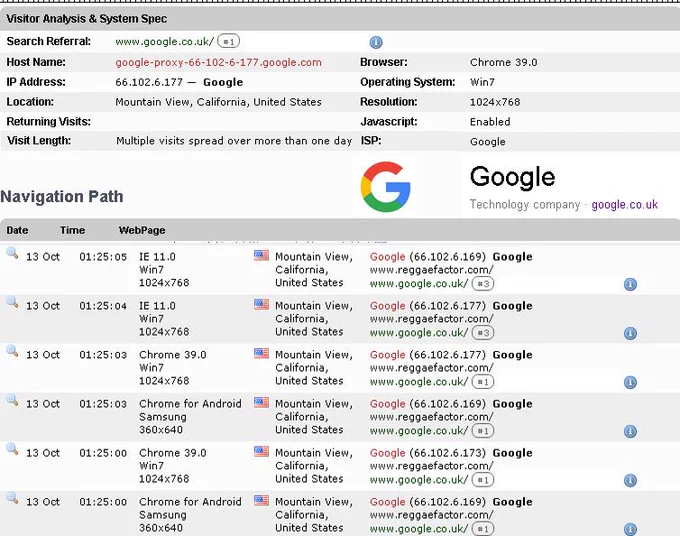This screenshot has height=536, width=680.
Task: Open www.google.co.uk/ referrer link in 01:25:05 row
Action: (x=419, y=284)
